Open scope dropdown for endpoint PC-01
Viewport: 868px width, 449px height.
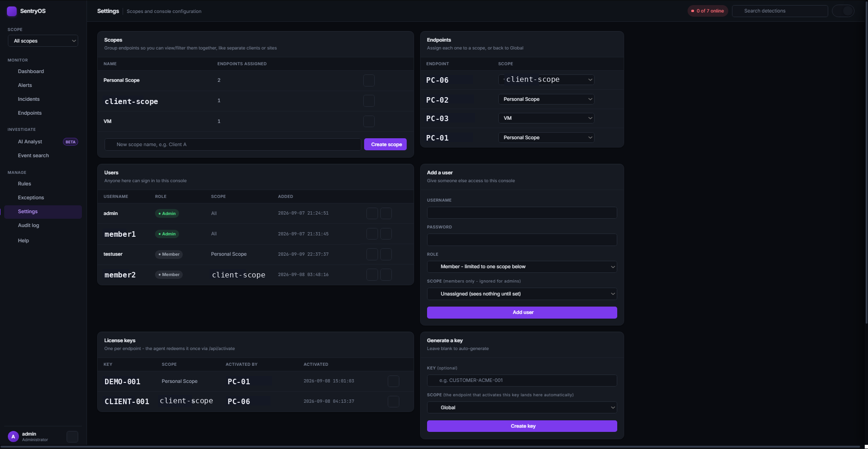pos(546,137)
